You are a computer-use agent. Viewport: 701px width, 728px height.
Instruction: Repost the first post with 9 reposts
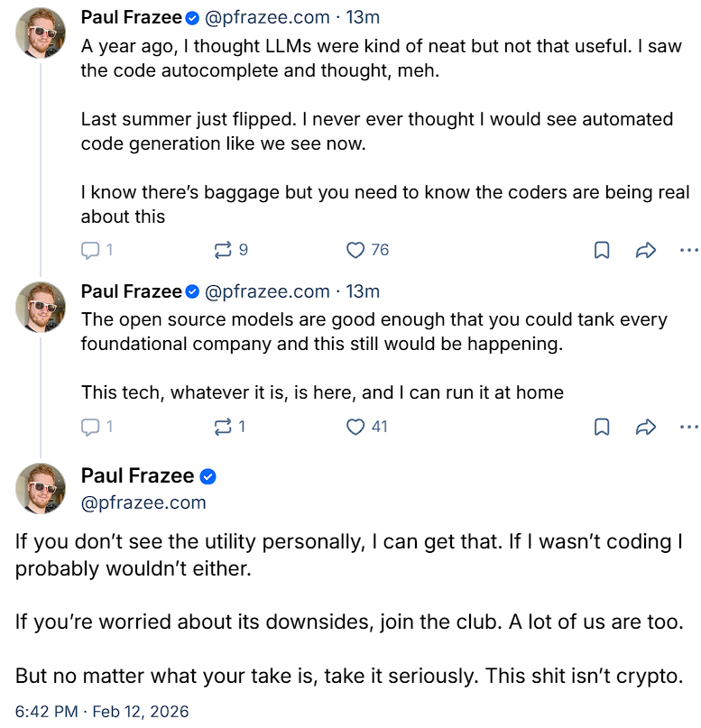(x=223, y=250)
